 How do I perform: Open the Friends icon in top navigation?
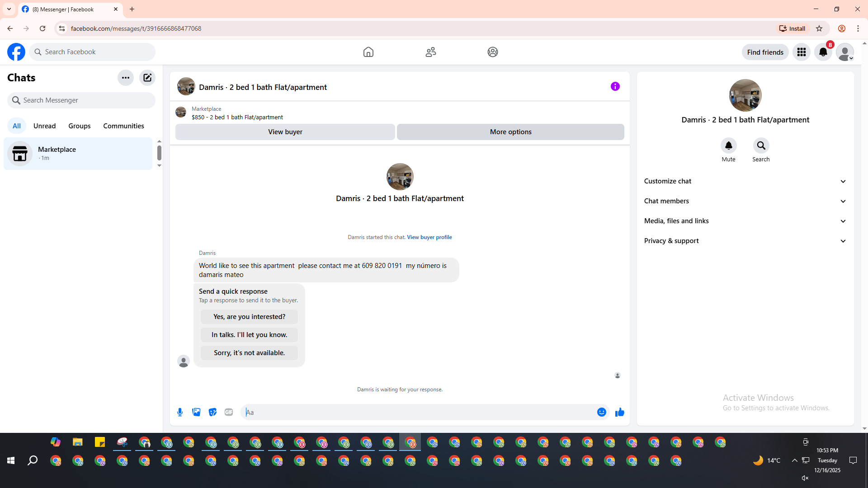click(431, 52)
